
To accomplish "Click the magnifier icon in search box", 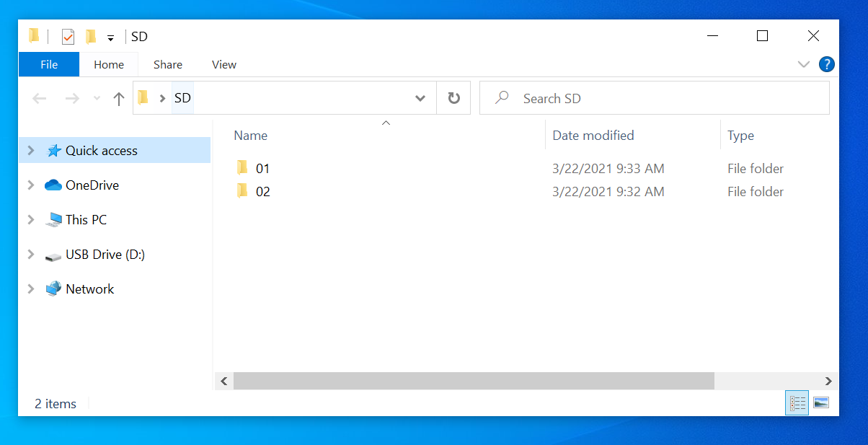I will (x=502, y=98).
